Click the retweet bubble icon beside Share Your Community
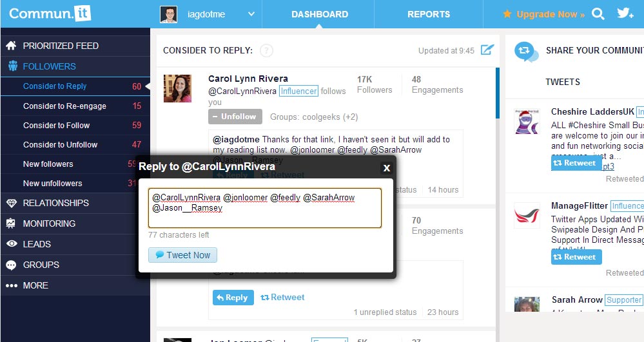 526,52
